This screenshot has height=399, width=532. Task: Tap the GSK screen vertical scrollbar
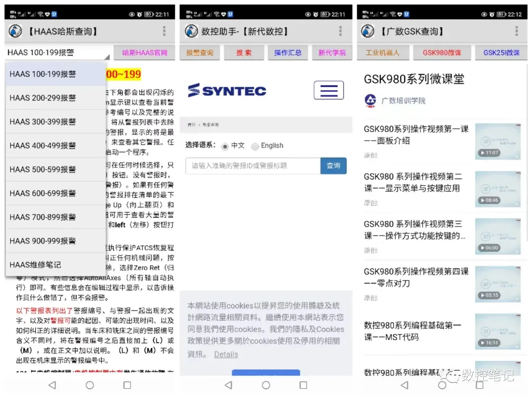pos(528,153)
